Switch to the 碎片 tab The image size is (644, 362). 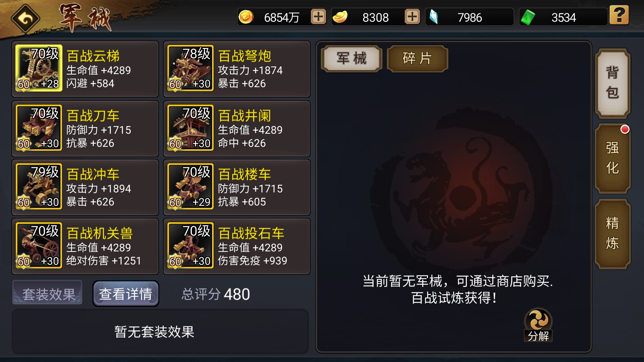click(x=417, y=58)
